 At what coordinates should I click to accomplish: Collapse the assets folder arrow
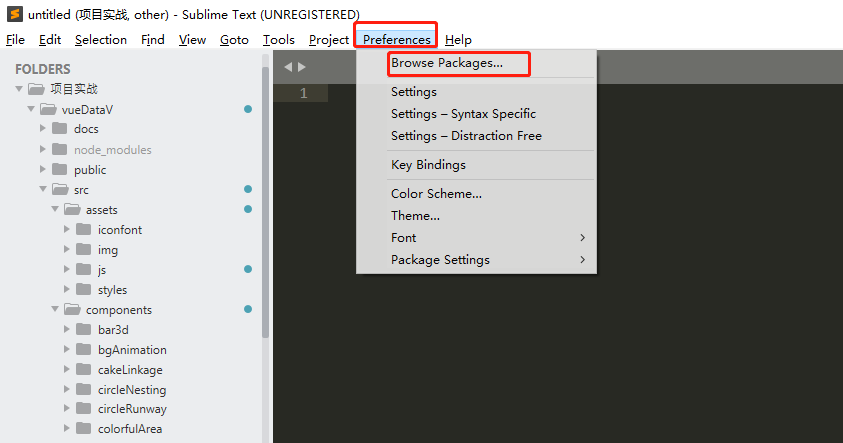tap(55, 209)
